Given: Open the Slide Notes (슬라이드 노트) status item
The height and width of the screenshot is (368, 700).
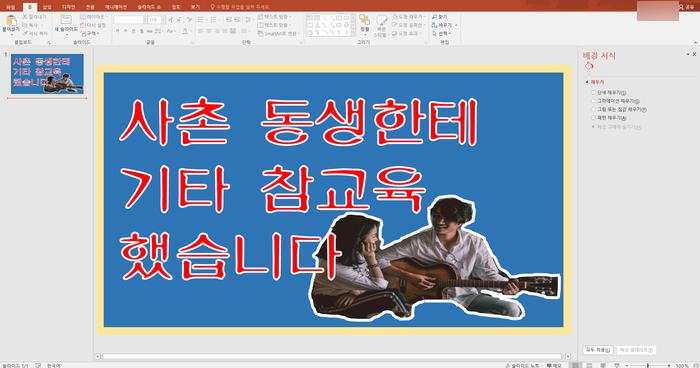Looking at the screenshot, I should 522,365.
